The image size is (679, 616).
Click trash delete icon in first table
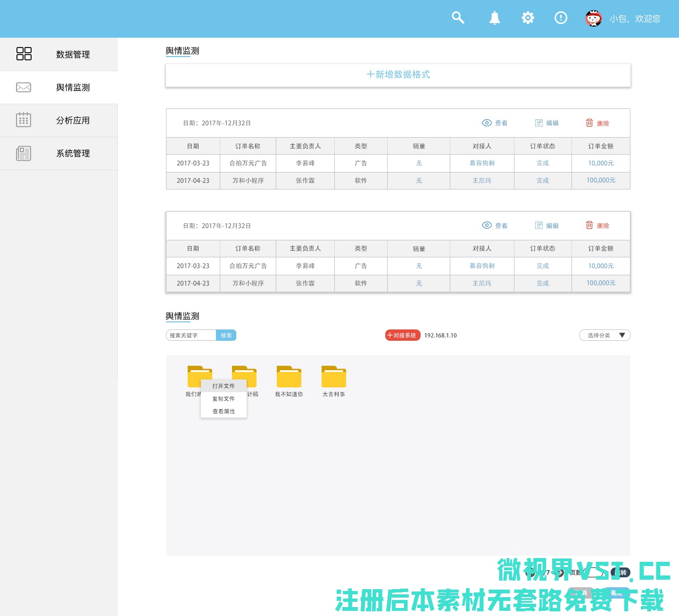pos(589,123)
